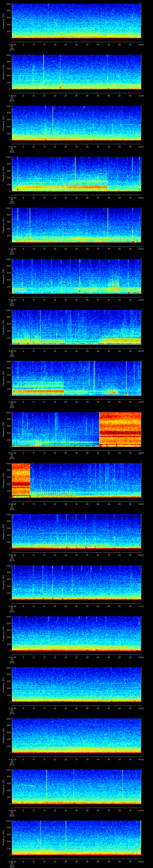The height and width of the screenshot is (868, 153).
Task: Click the 30-second tick label under the 0:33:00 spectrogram
Action: coord(77,249)
